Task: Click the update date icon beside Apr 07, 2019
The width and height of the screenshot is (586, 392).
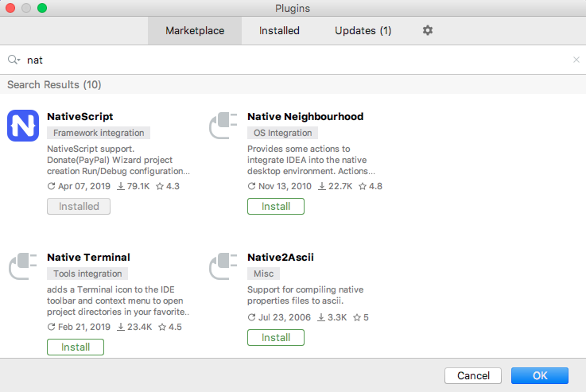Action: click(x=51, y=186)
